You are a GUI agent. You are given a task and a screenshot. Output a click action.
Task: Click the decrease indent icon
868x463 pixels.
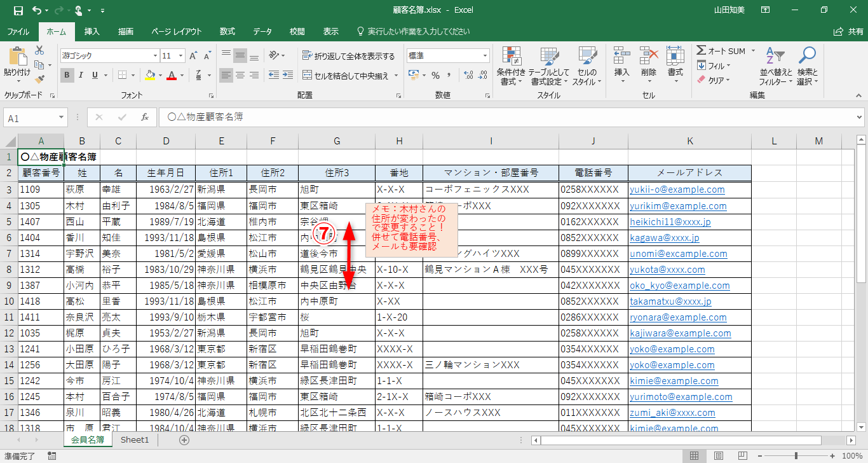274,75
